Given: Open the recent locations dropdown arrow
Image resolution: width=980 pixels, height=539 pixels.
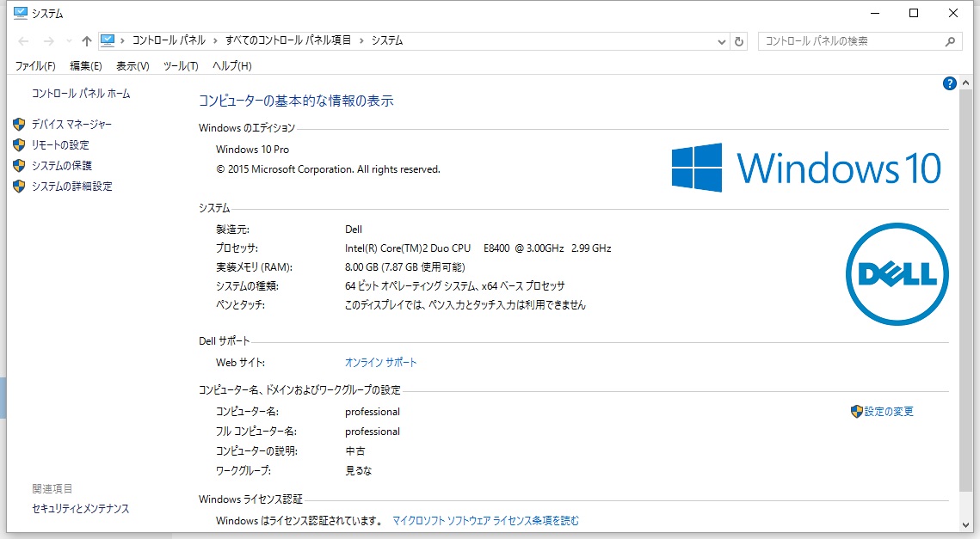Looking at the screenshot, I should (69, 41).
